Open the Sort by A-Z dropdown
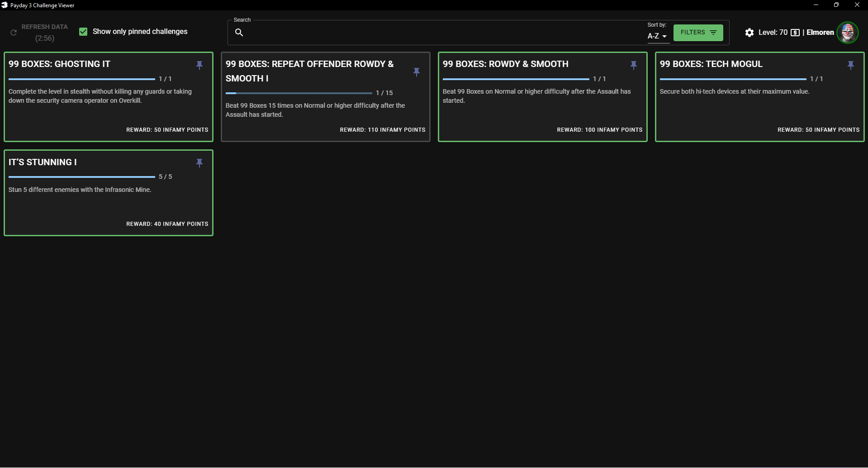The image size is (868, 468). pyautogui.click(x=658, y=36)
